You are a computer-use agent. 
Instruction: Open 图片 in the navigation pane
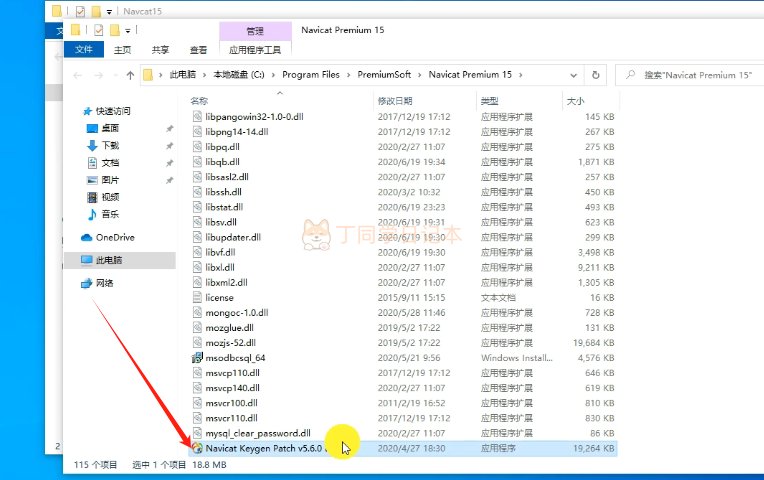[110, 180]
